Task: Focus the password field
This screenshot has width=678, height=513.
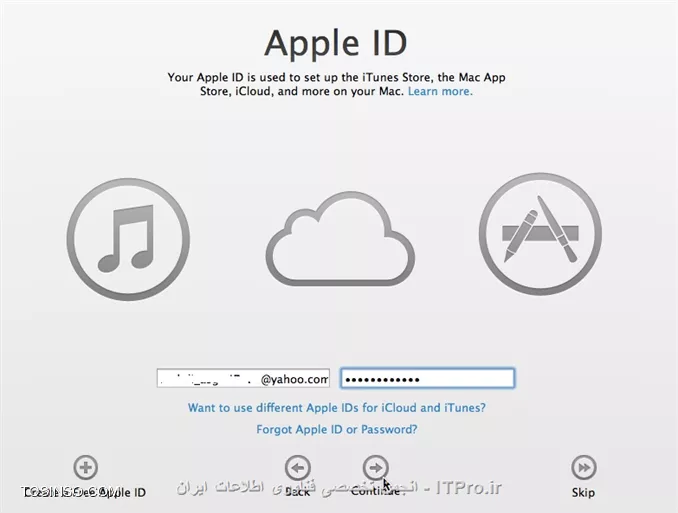Action: click(x=428, y=378)
